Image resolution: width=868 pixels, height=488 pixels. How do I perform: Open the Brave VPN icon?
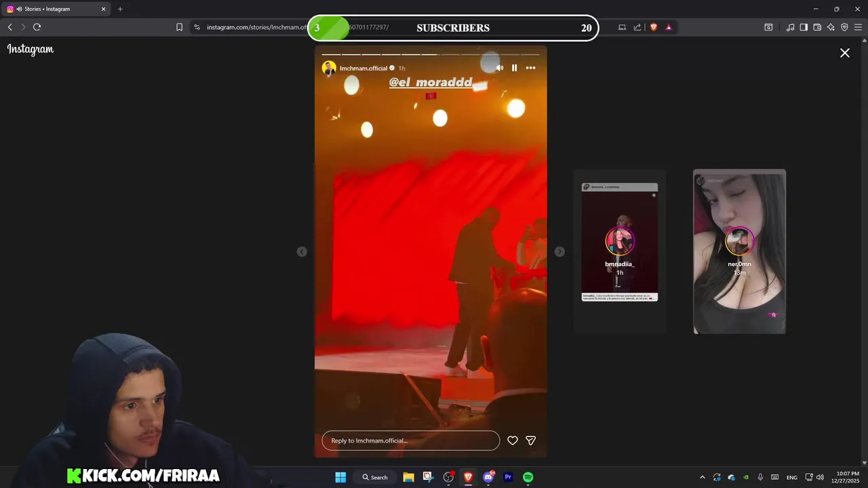click(844, 27)
